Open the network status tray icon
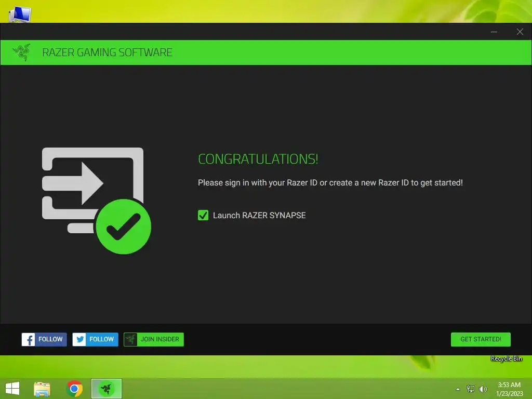This screenshot has width=532, height=399. coord(471,389)
